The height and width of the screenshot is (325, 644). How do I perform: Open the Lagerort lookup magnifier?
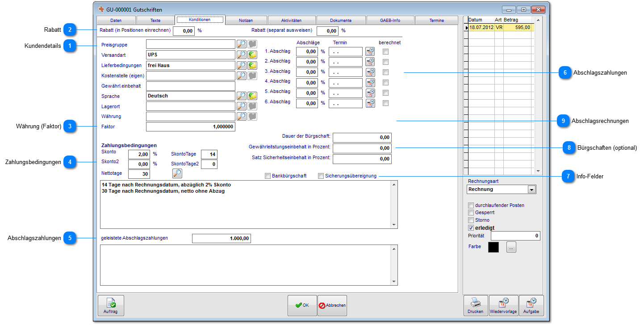click(x=242, y=106)
